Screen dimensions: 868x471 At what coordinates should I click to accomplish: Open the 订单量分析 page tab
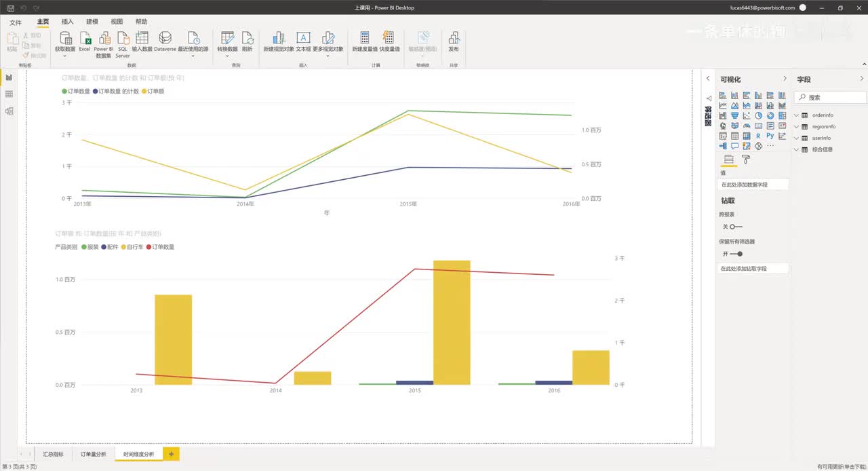click(94, 454)
